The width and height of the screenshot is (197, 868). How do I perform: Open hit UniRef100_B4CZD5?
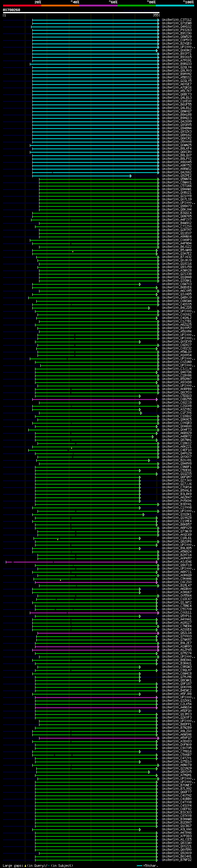177,308
